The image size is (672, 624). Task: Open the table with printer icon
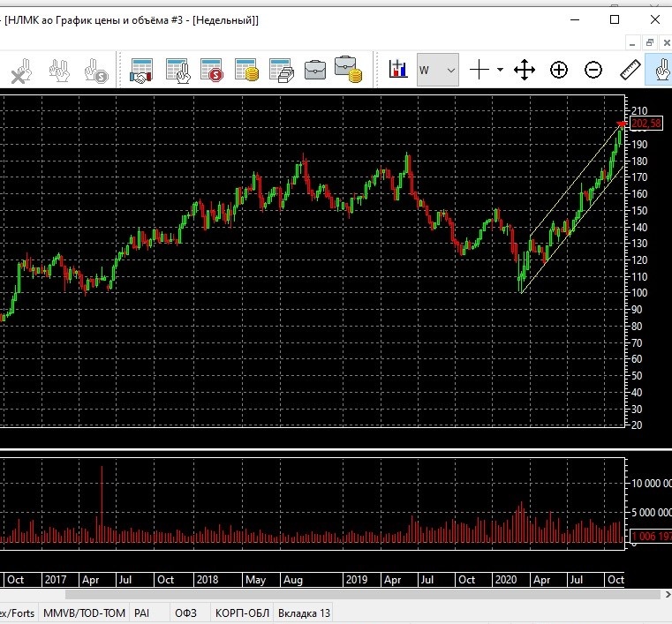pyautogui.click(x=282, y=71)
